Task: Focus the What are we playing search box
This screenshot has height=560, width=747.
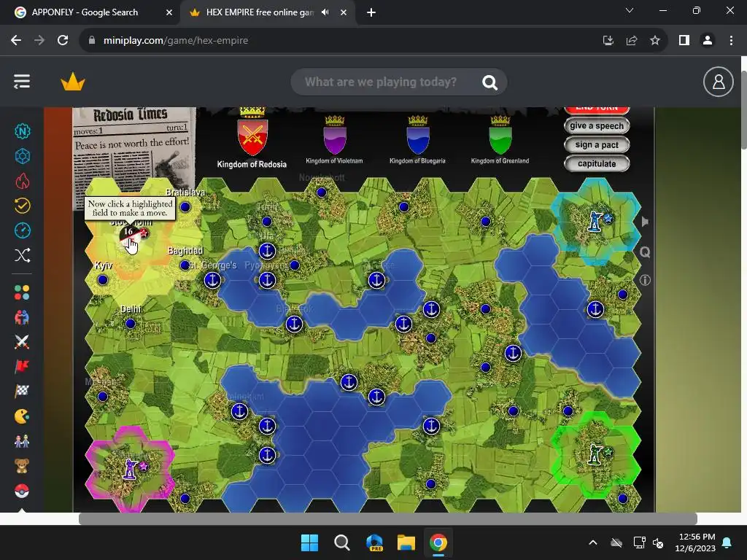Action: click(381, 82)
